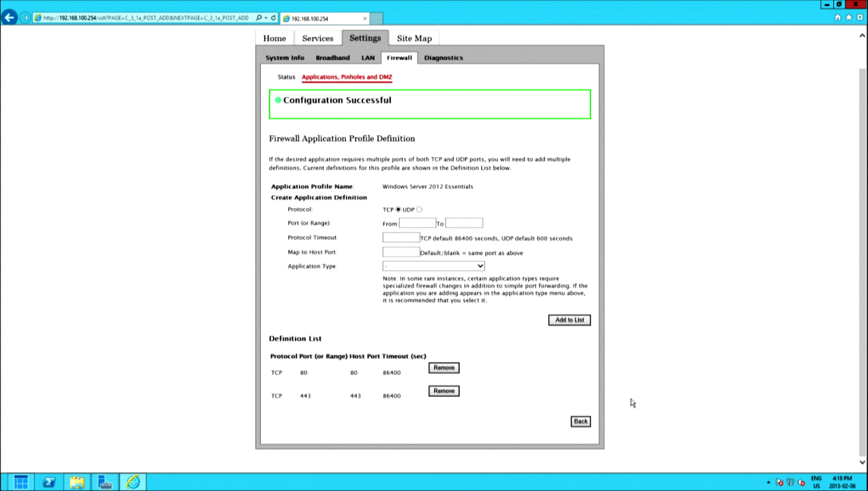Open the Settings main tab
Screen dimensions: 868x491
tap(365, 38)
